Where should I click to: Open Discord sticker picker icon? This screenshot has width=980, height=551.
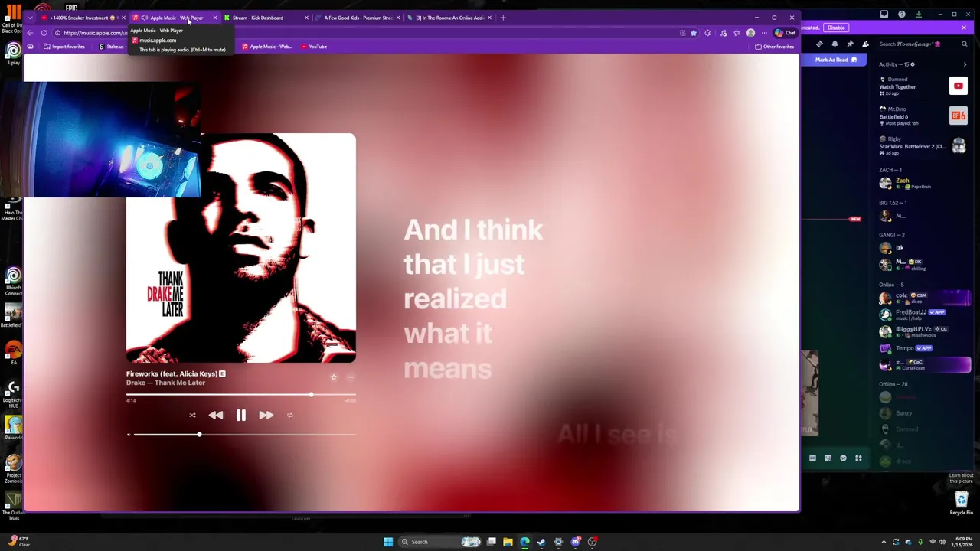coord(828,458)
